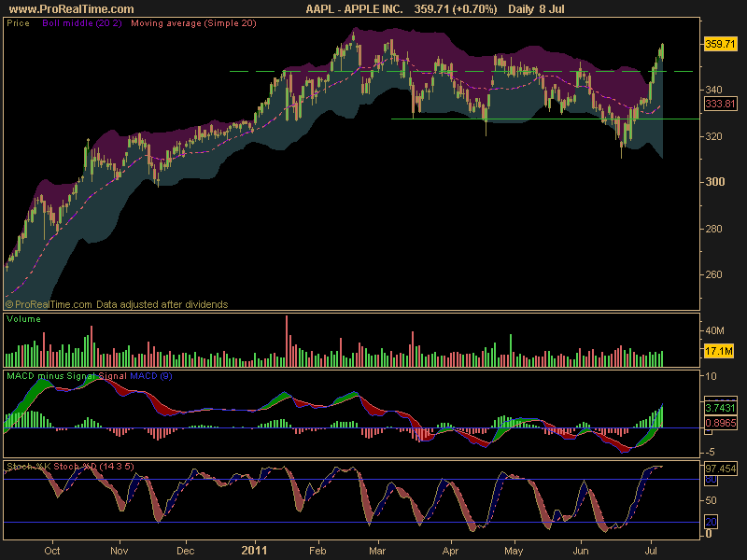Click the 97.454 stochastic value tag
The height and width of the screenshot is (560, 747).
[x=720, y=469]
